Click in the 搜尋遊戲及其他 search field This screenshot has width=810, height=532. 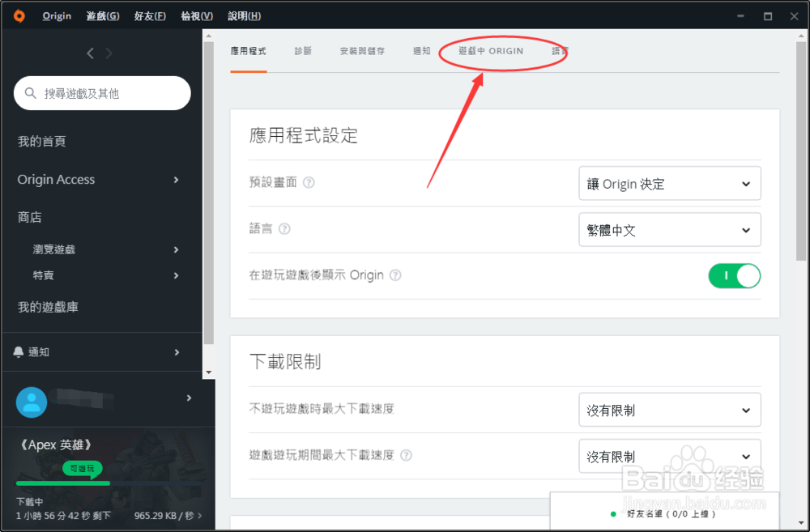(x=102, y=93)
